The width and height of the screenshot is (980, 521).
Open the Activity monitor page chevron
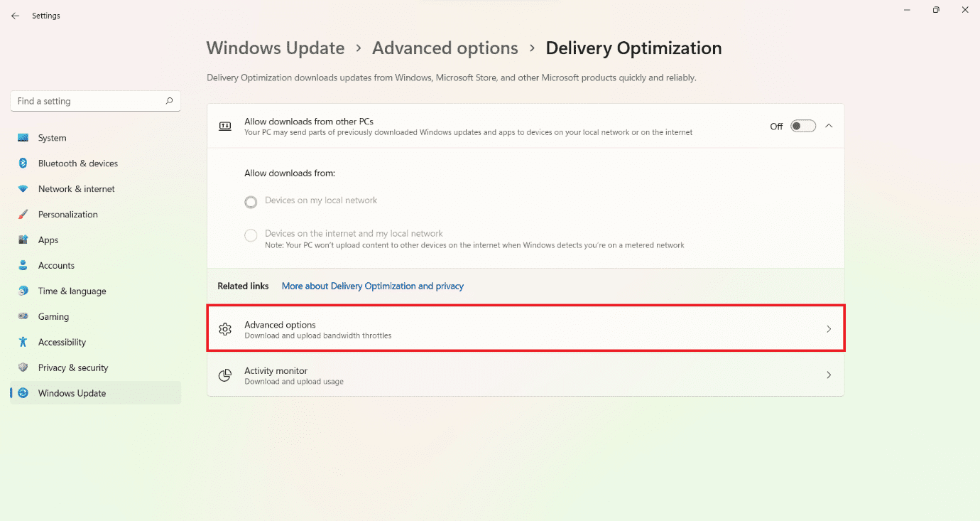pos(829,375)
